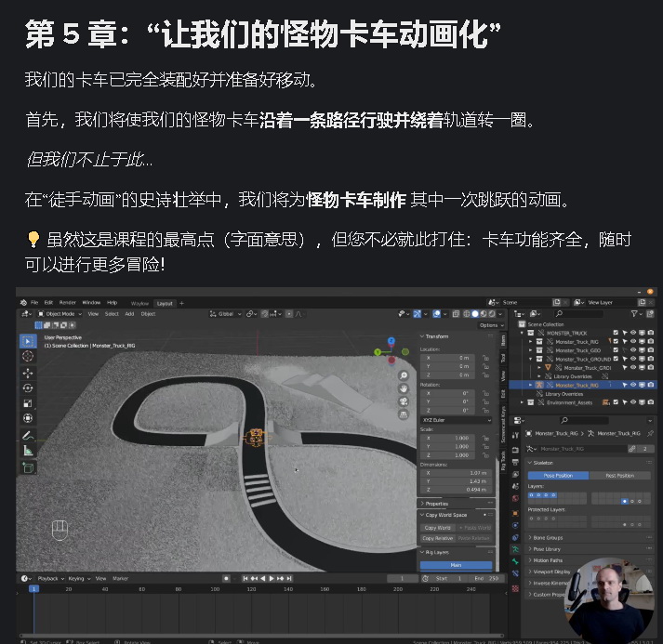Image resolution: width=663 pixels, height=644 pixels.
Task: Open the XYZ Euler rotation mode dropdown
Action: tap(457, 420)
